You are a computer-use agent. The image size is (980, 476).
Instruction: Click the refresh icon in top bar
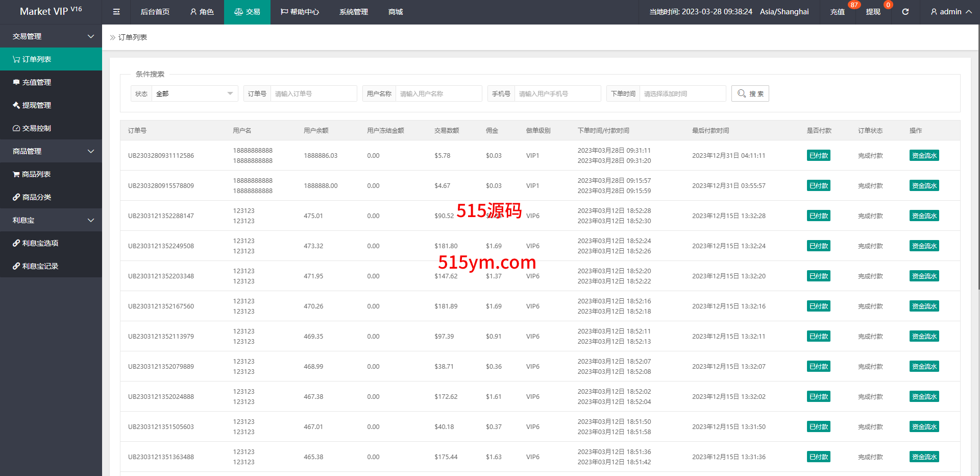(905, 12)
